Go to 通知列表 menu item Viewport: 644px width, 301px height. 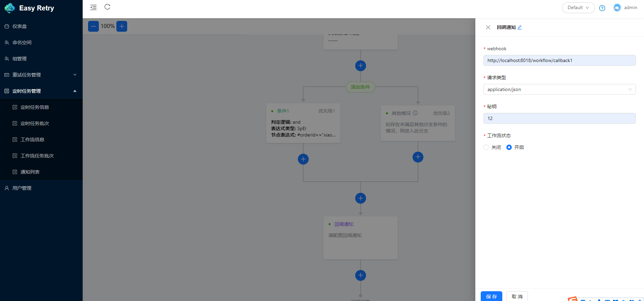tap(30, 172)
